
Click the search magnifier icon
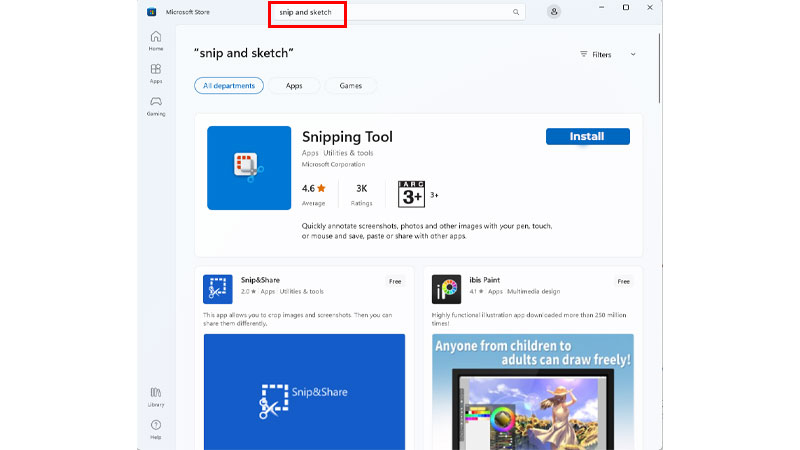[x=516, y=12]
